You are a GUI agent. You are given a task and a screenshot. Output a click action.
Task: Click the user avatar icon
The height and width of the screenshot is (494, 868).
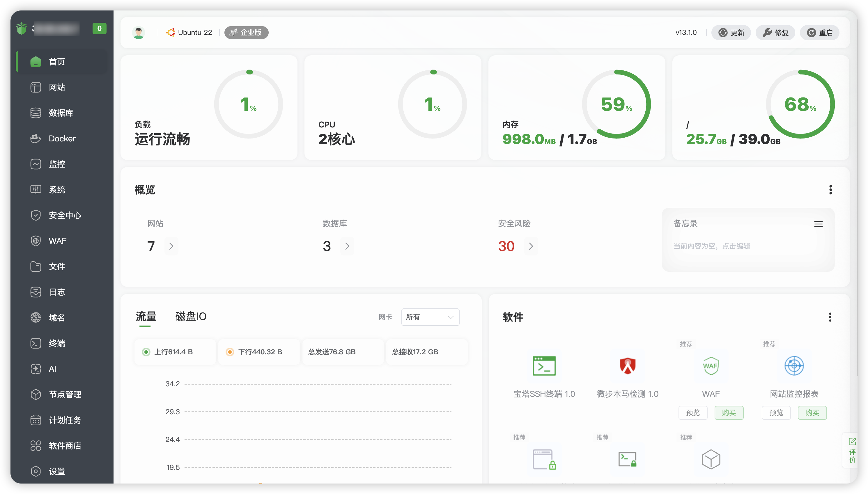[139, 33]
